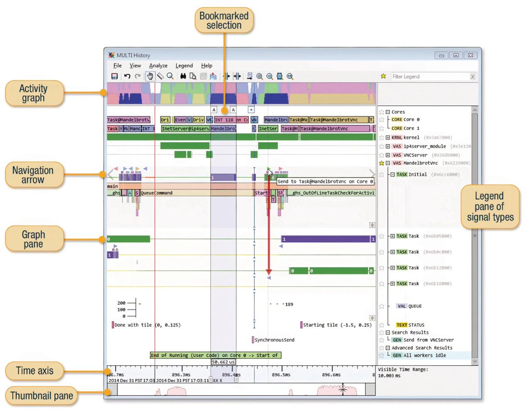Click the binoculars search icon
The width and height of the screenshot is (532, 419).
tap(183, 76)
